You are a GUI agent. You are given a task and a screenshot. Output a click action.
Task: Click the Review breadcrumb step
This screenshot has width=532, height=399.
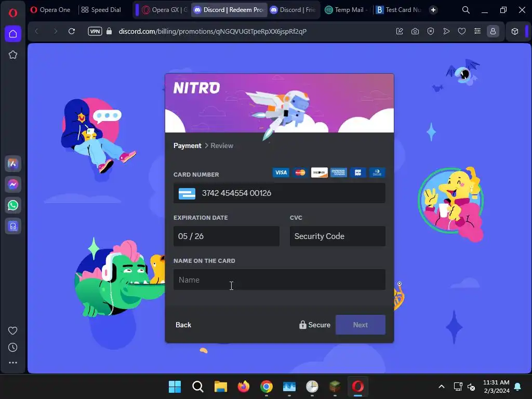222,145
